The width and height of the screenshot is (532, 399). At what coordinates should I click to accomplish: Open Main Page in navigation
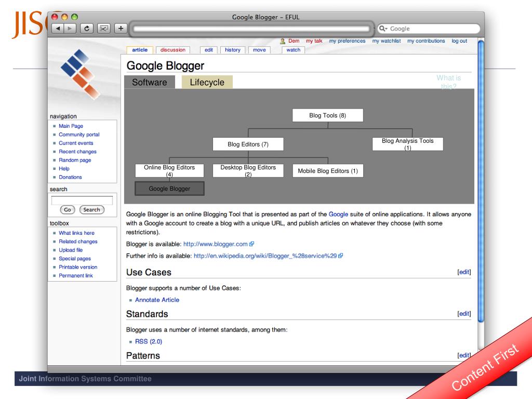pyautogui.click(x=71, y=126)
